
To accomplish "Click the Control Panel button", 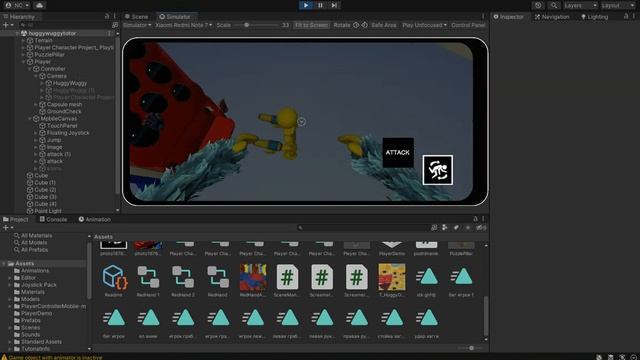I will tap(468, 25).
